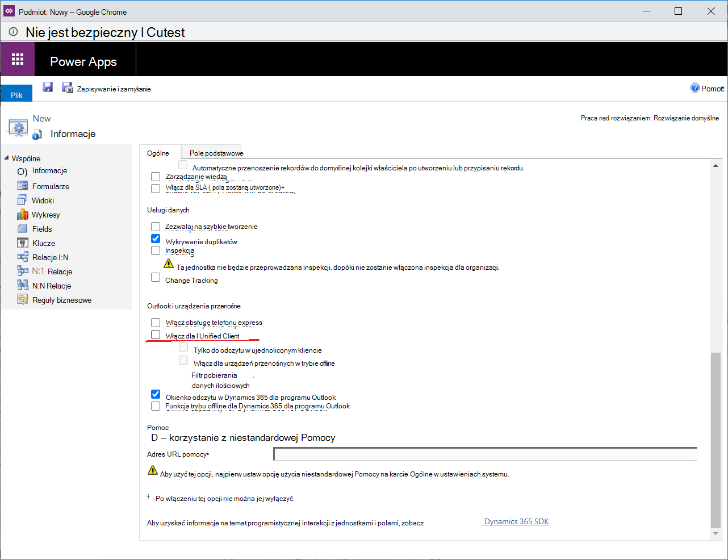Check Funkcja trybu offline dla Dynamics 365
Image resolution: width=728 pixels, height=560 pixels.
tap(156, 406)
